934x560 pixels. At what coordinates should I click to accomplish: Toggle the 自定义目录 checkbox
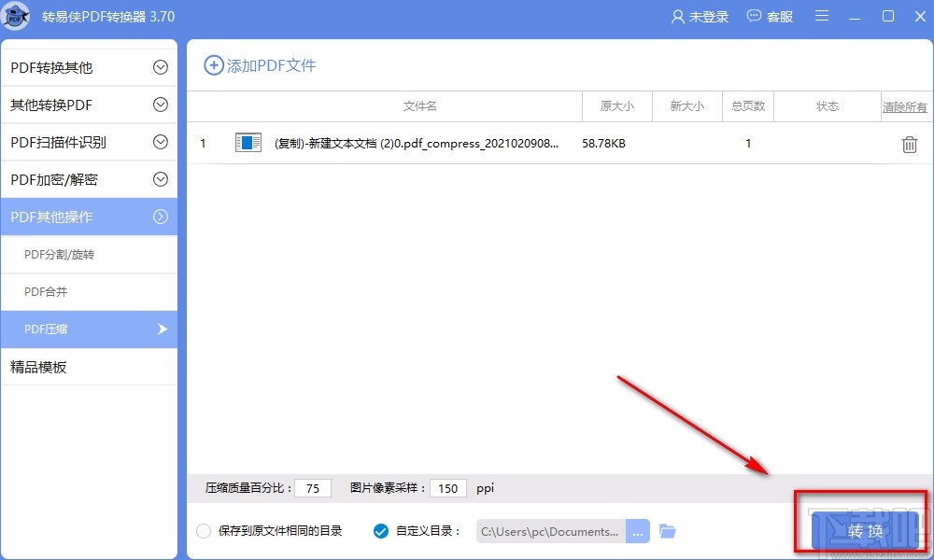[380, 530]
